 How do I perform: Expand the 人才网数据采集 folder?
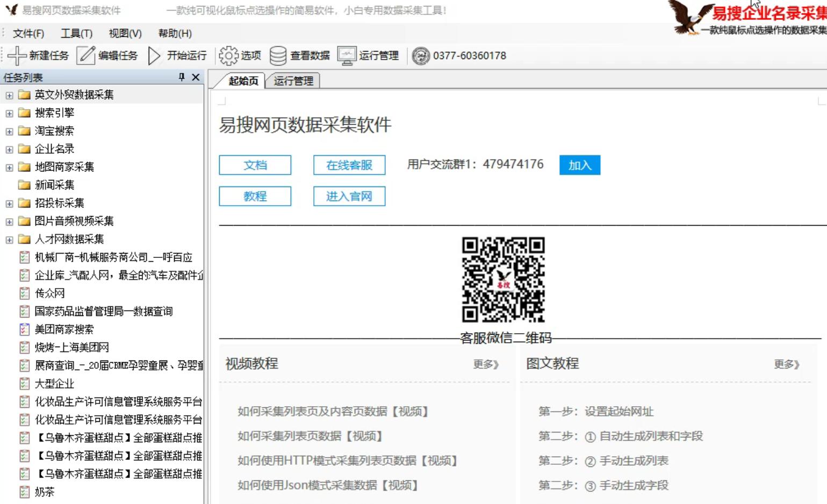(9, 240)
